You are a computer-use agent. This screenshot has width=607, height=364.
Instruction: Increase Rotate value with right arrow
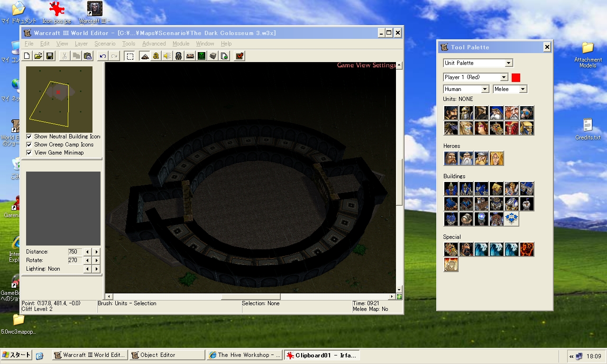tap(96, 260)
